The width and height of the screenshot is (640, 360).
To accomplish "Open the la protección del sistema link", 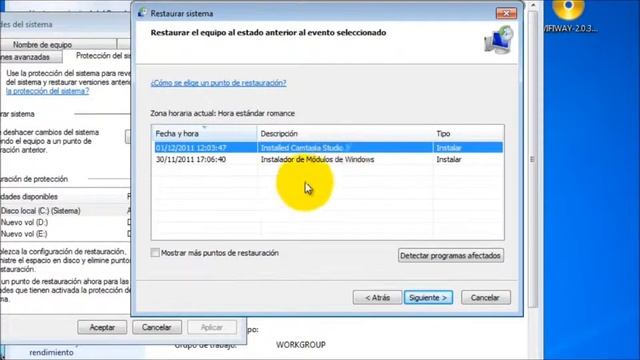I will 47,91.
